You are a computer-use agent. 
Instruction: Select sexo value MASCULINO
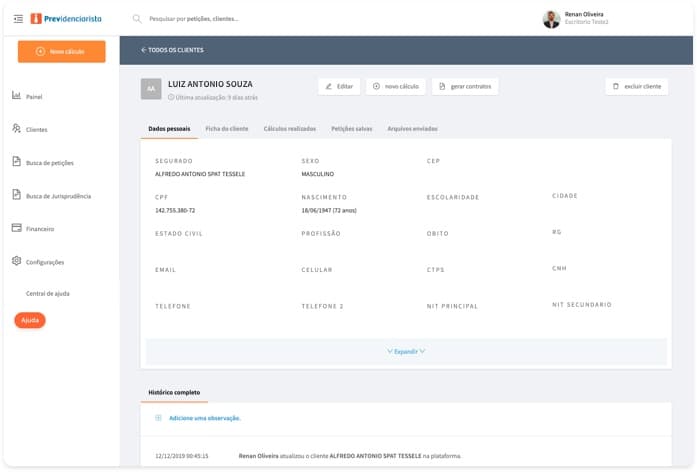[318, 174]
